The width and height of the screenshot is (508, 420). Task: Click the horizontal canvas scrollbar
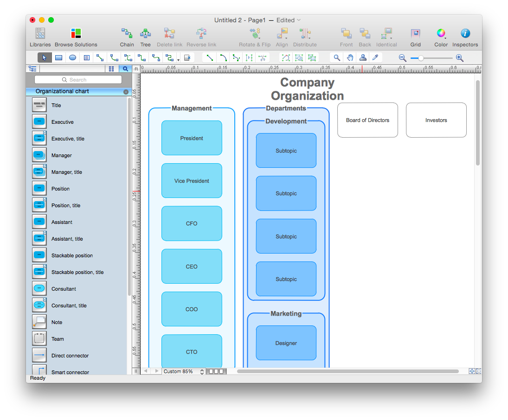[347, 371]
